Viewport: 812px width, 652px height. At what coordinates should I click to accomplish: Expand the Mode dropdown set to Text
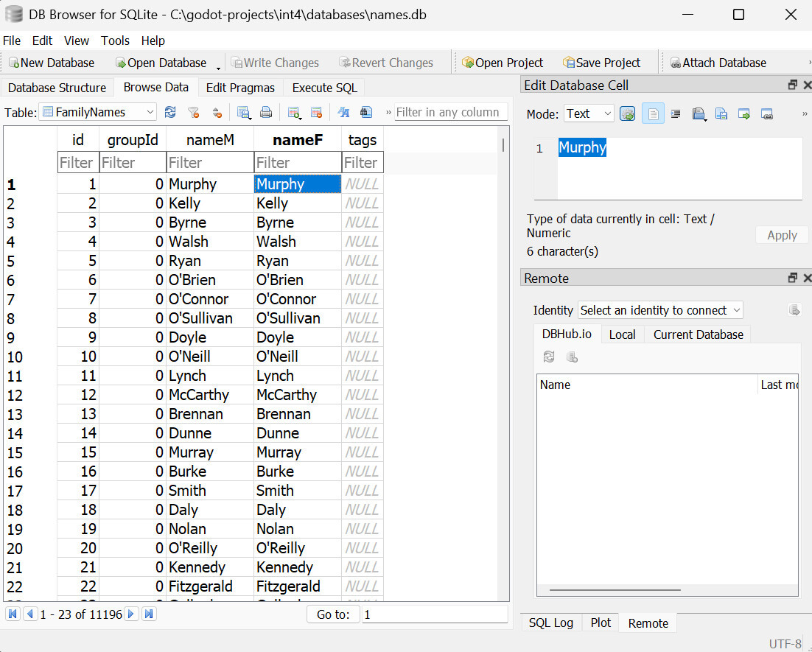tap(589, 113)
